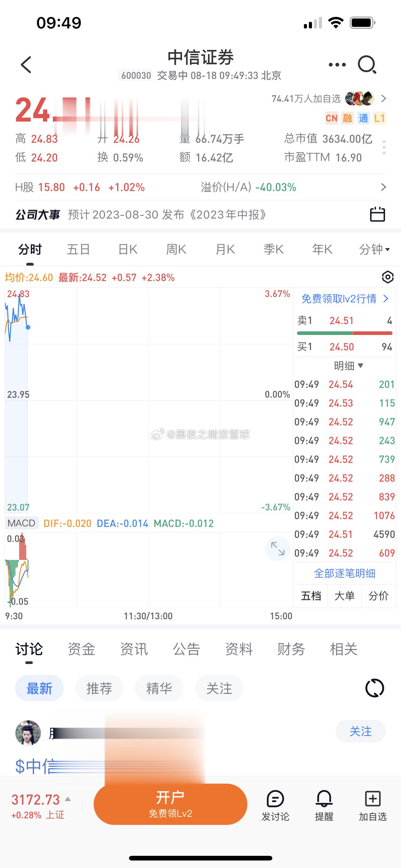Tap the 买1 24.50 order row
Screen dimensions: 401x868
tap(345, 347)
